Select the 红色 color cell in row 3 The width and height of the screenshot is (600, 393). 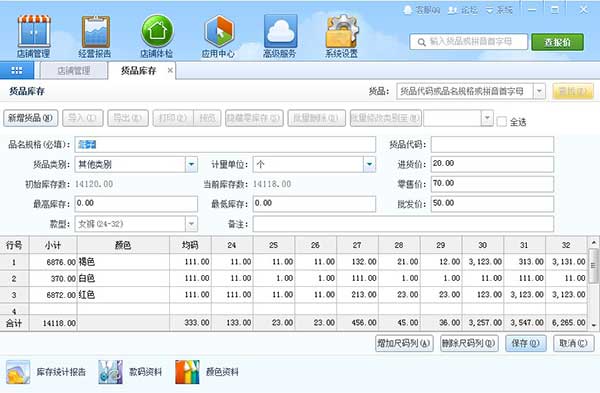click(123, 295)
